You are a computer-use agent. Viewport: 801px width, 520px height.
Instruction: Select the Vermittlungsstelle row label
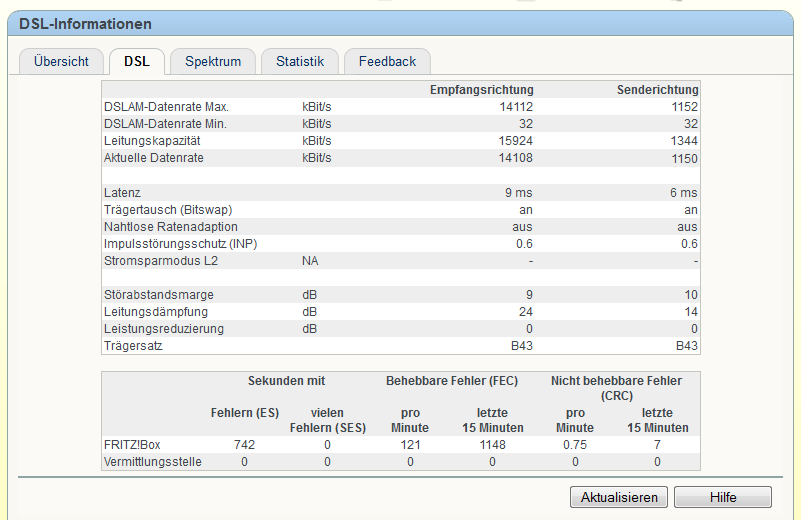click(x=153, y=462)
